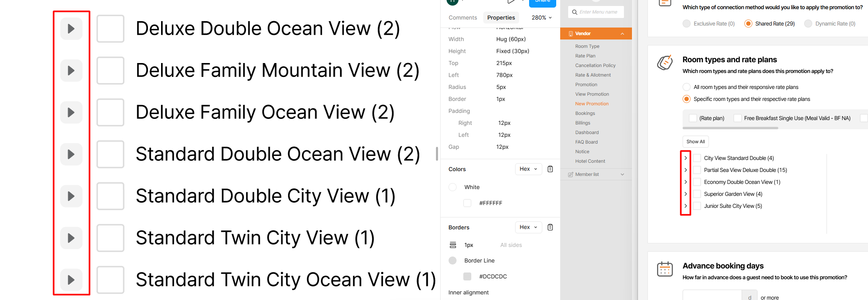Expand City View Standard Double (4) with its chevron
The height and width of the screenshot is (300, 868).
[686, 158]
